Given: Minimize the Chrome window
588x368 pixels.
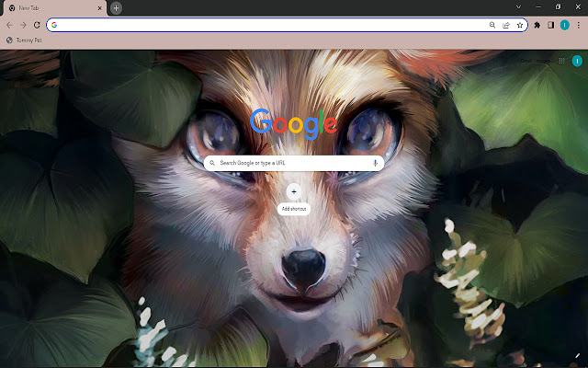Looking at the screenshot, I should 538,6.
